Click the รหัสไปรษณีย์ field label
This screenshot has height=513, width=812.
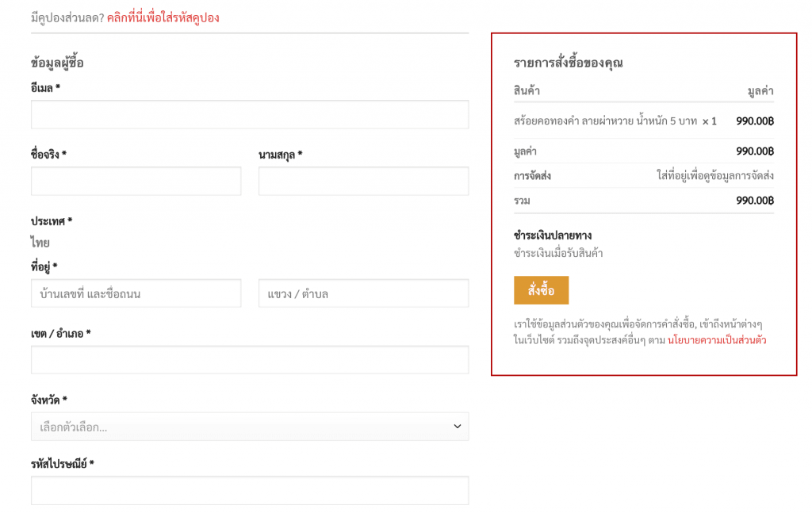pyautogui.click(x=61, y=463)
